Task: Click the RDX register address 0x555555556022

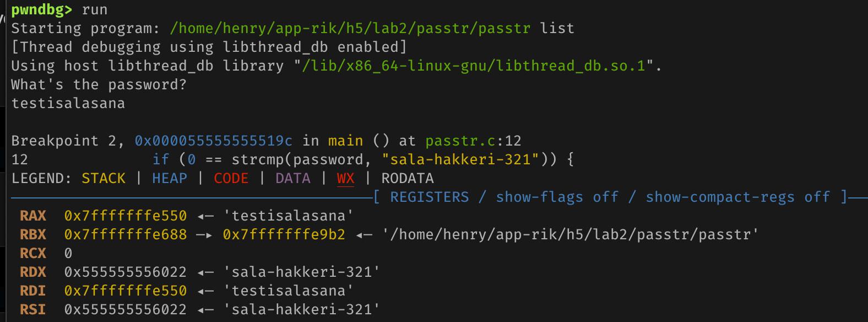Action: coord(126,272)
